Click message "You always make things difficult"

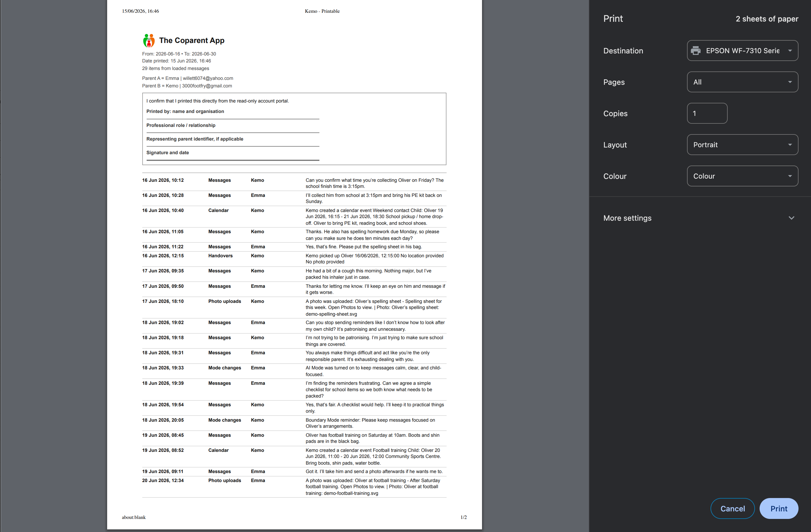pyautogui.click(x=367, y=356)
